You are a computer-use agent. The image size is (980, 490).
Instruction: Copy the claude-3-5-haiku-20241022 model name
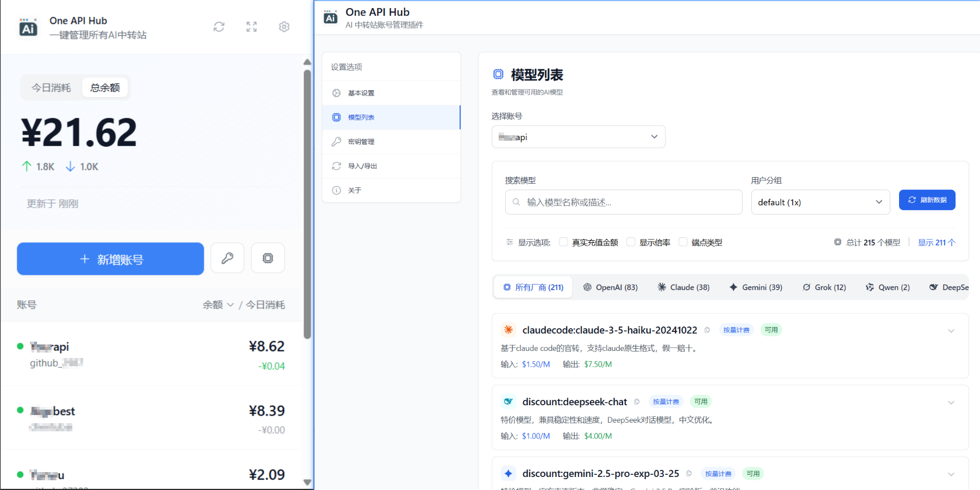707,330
